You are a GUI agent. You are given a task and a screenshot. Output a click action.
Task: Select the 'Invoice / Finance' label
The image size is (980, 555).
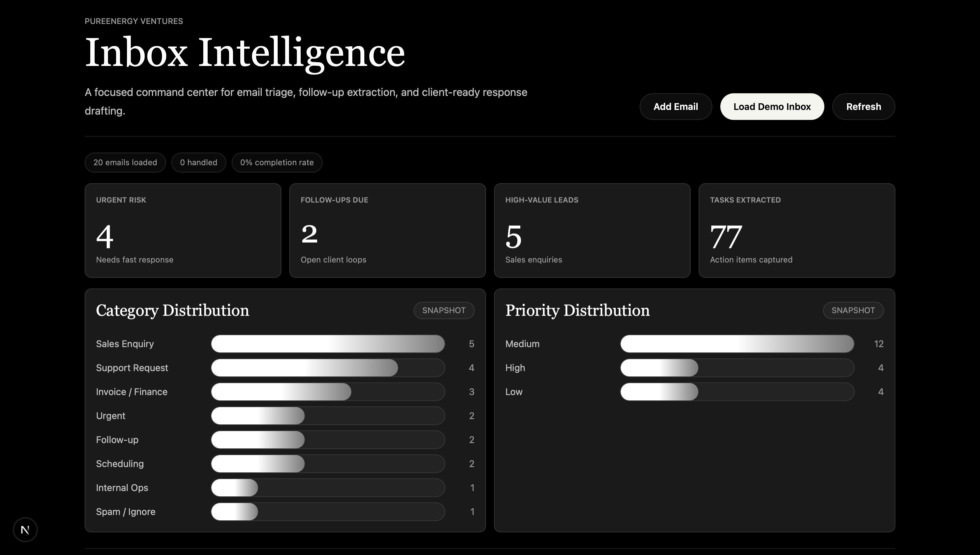tap(132, 392)
